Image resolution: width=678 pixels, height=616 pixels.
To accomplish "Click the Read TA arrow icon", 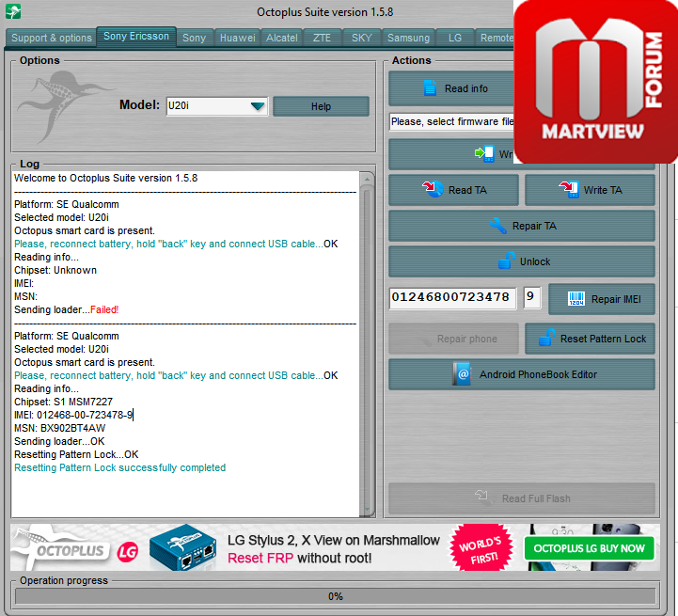I will 433,189.
